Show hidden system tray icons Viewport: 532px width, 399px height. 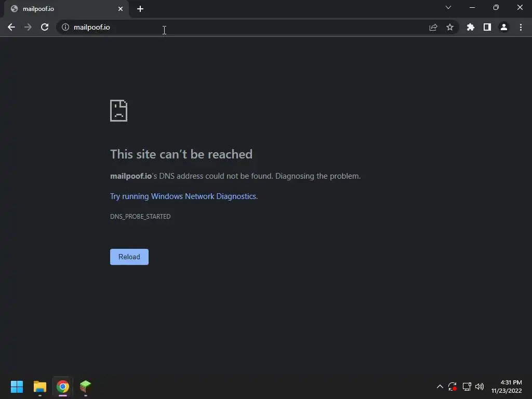pyautogui.click(x=440, y=387)
